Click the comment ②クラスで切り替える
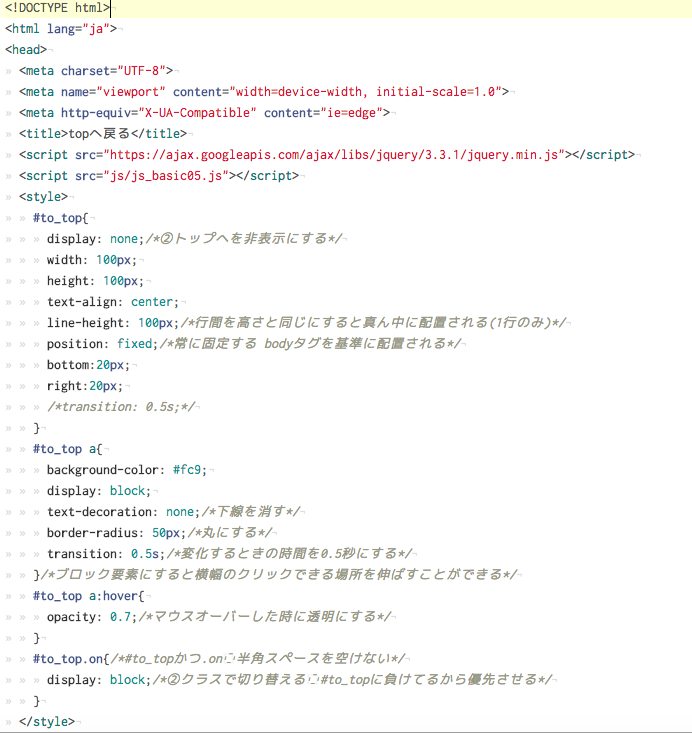This screenshot has height=733, width=692. pos(353,681)
